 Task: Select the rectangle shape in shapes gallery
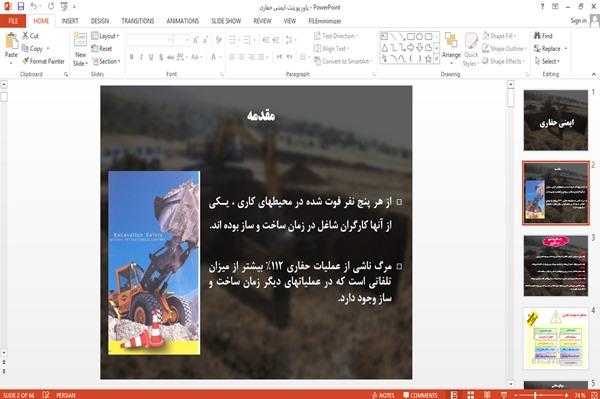pos(411,37)
